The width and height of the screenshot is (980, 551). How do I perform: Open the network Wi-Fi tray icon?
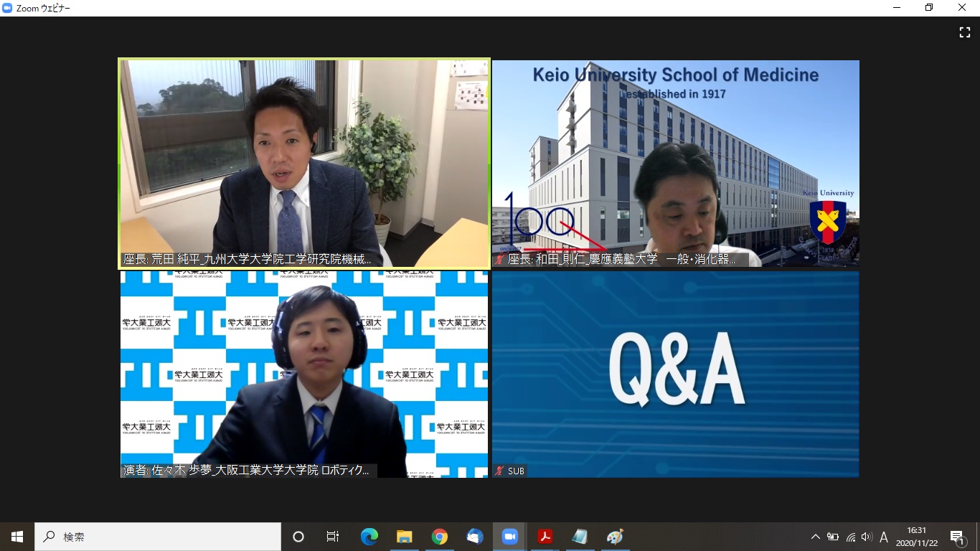click(850, 537)
